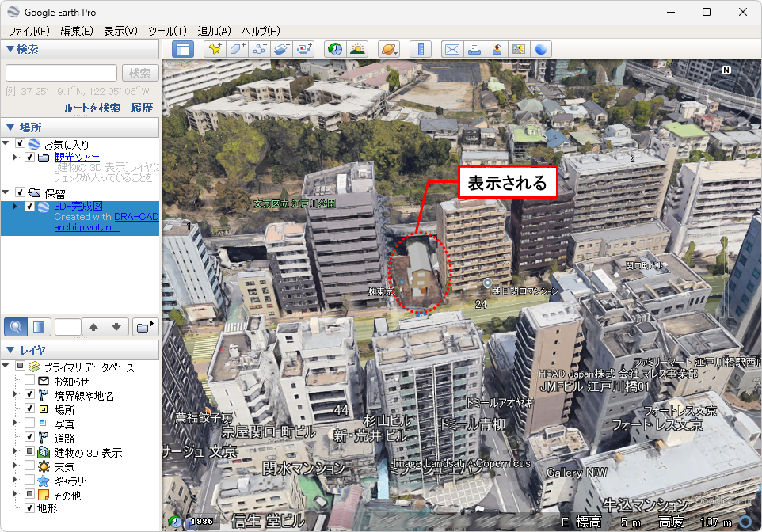Viewport: 762px width, 532px height.
Task: View in Google Maps toolbar icon
Action: [x=519, y=50]
